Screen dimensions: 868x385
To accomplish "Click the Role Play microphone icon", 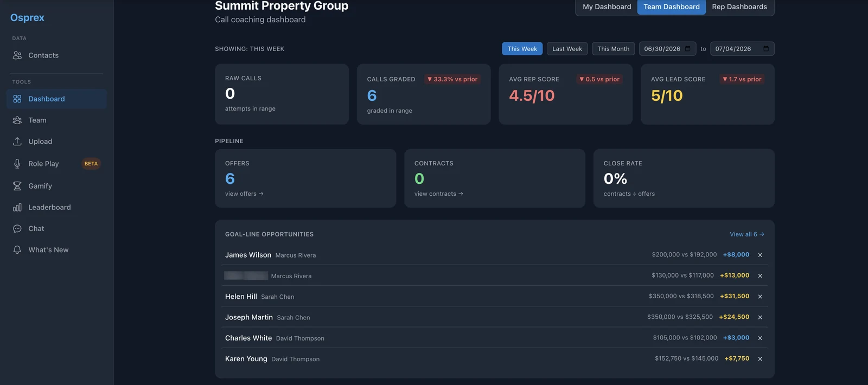I will coord(17,164).
